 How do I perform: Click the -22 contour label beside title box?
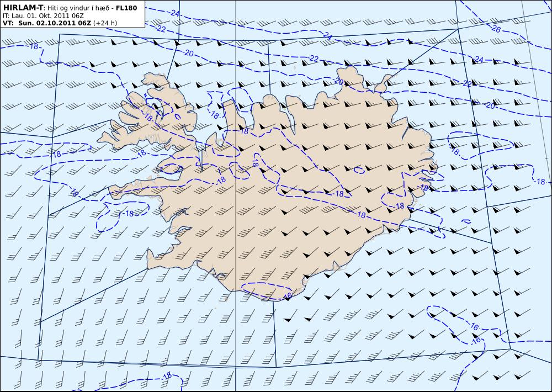(x=161, y=29)
